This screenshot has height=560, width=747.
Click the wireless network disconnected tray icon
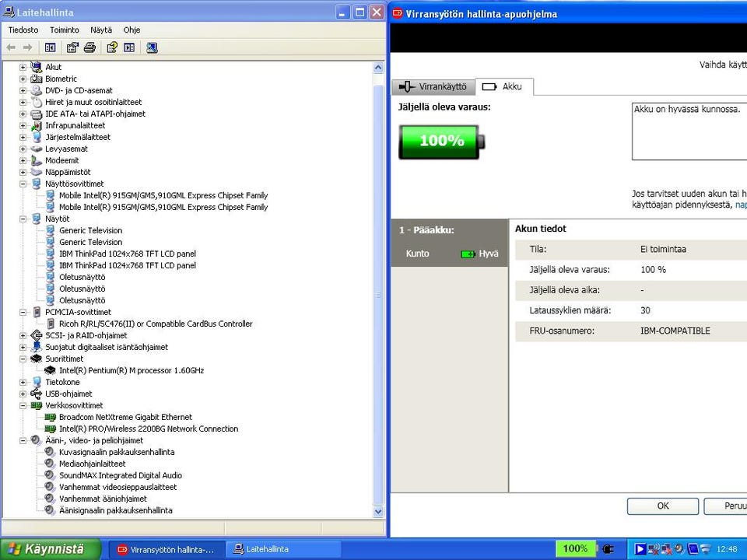(653, 550)
